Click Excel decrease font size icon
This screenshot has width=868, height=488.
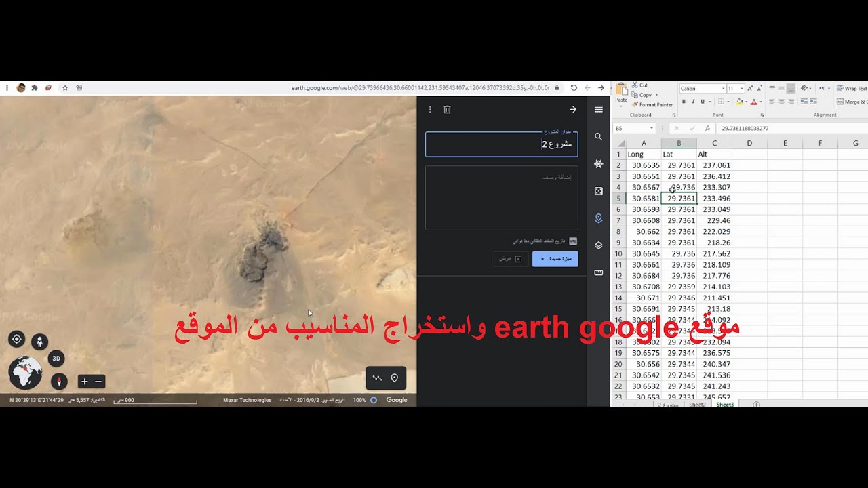(x=759, y=89)
